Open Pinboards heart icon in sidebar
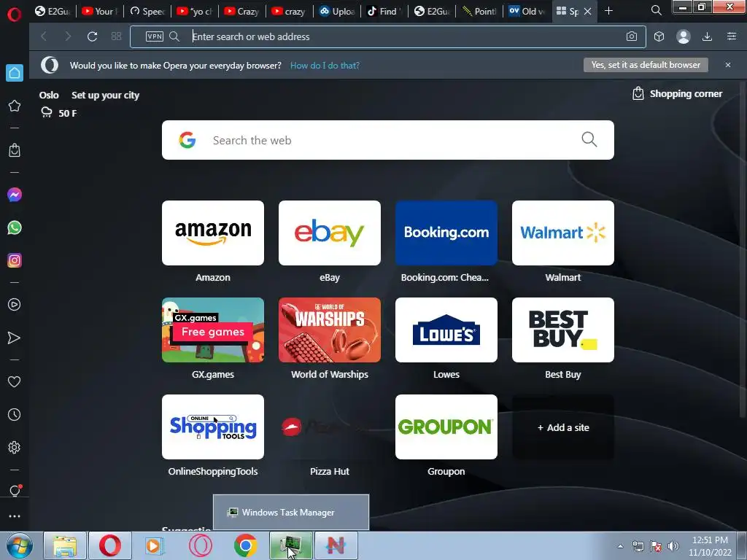 pos(15,381)
